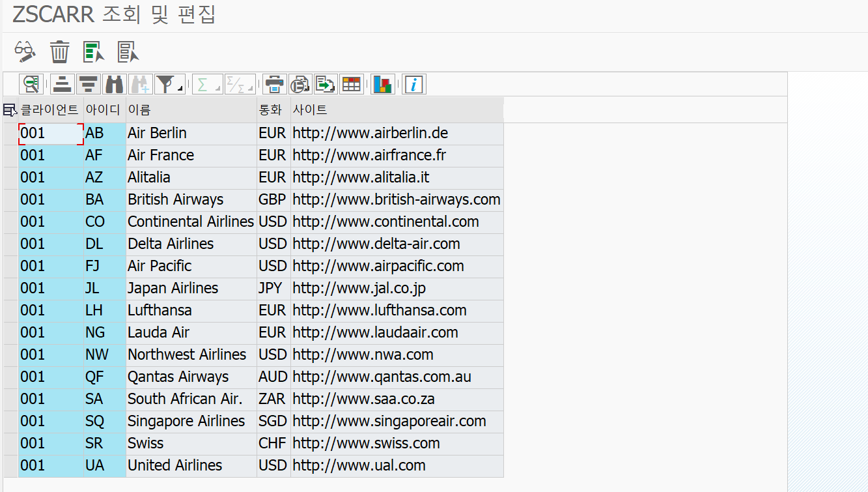Click the AUD currency cell

[x=273, y=377]
